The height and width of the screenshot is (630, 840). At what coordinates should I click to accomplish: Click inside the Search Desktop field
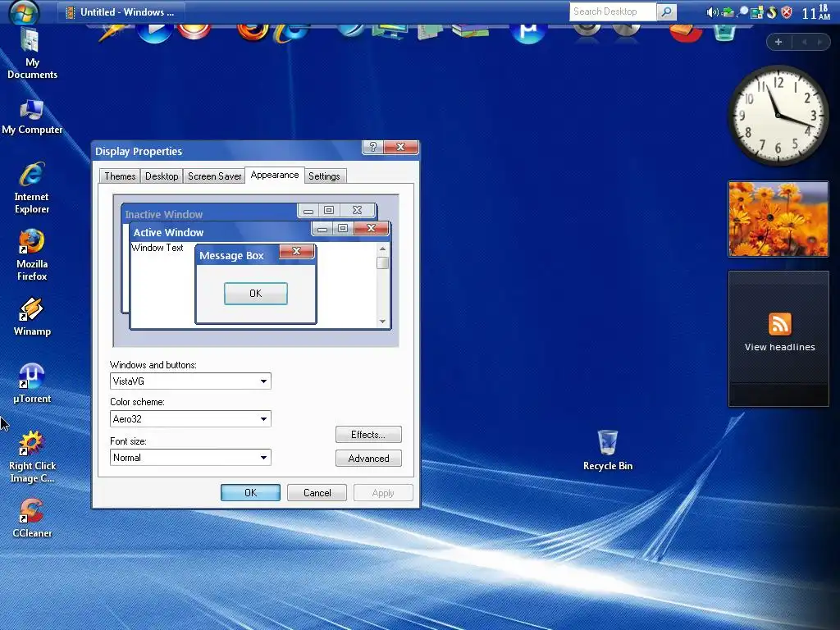coord(612,11)
